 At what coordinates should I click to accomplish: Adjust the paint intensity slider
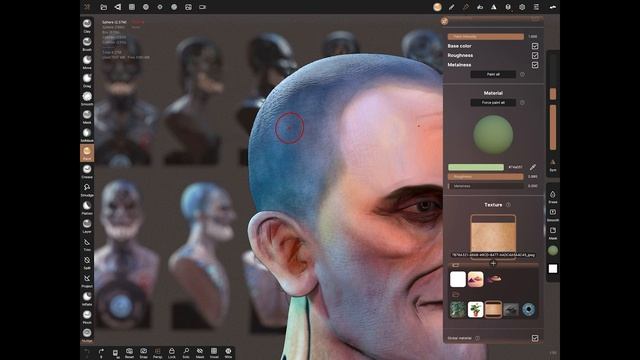[x=486, y=36]
